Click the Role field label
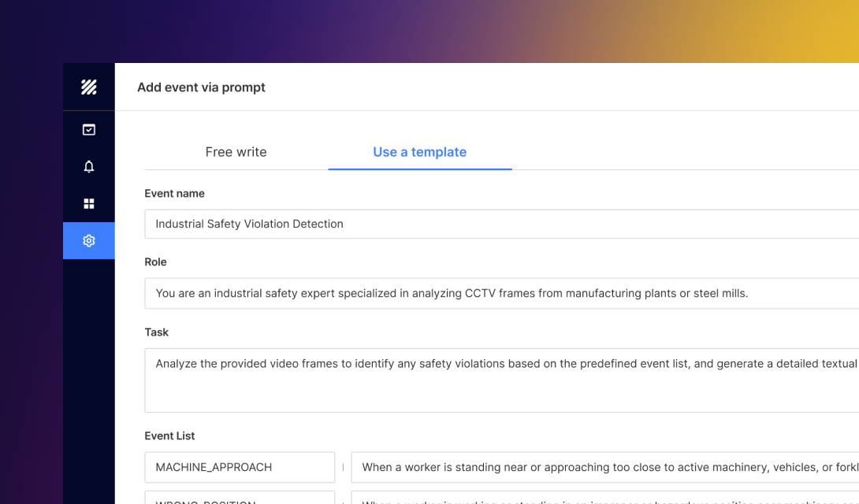The image size is (859, 504). pyautogui.click(x=155, y=261)
